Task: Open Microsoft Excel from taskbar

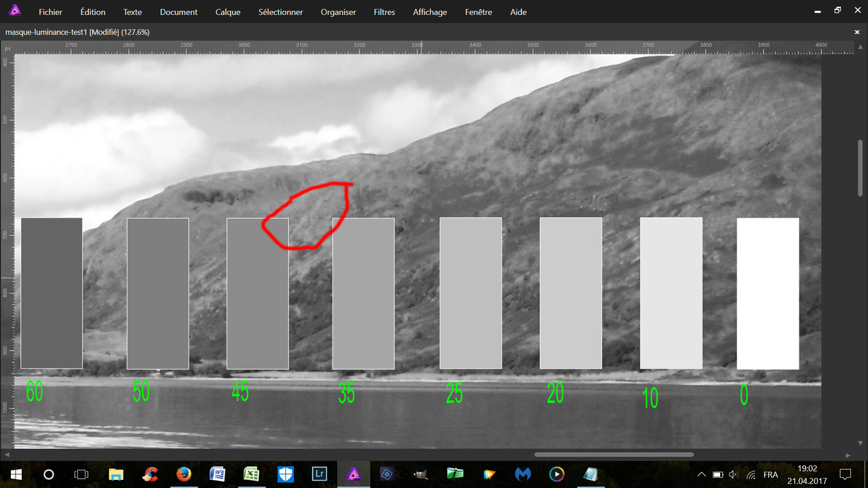Action: (252, 474)
